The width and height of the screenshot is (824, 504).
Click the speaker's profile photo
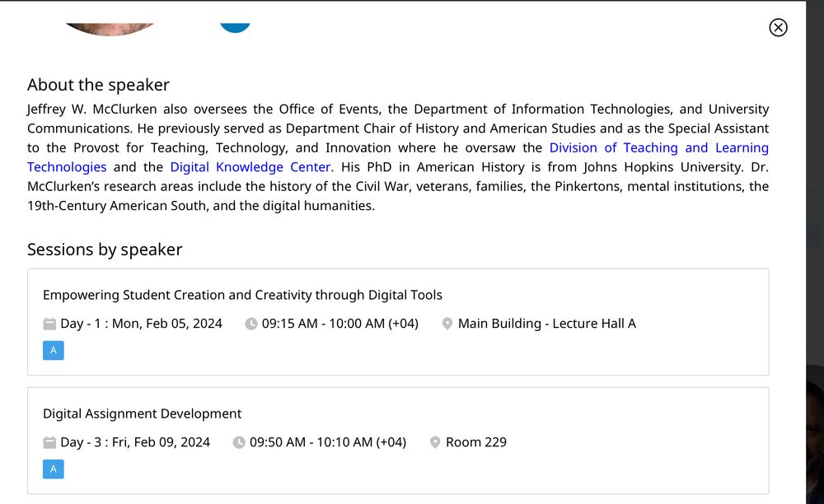[110, 29]
